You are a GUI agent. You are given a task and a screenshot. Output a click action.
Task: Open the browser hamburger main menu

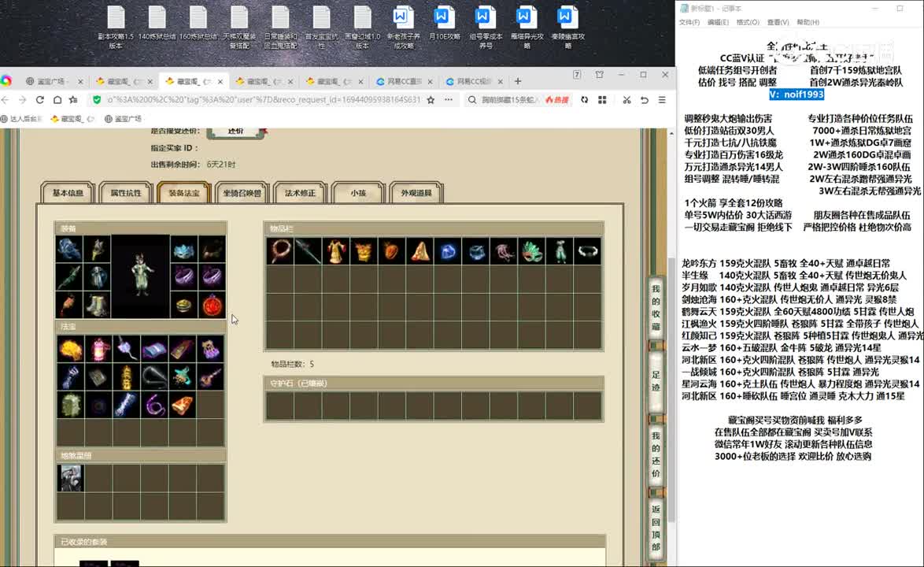coord(662,100)
